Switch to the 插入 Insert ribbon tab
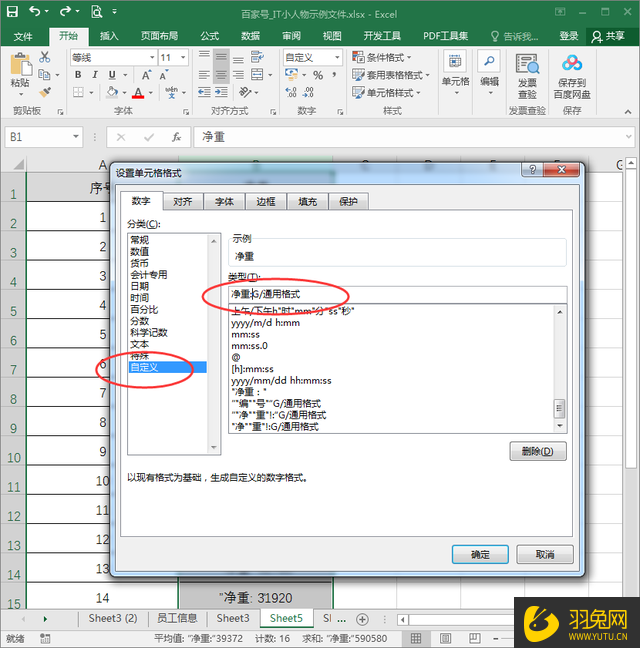This screenshot has width=640, height=648. (109, 36)
